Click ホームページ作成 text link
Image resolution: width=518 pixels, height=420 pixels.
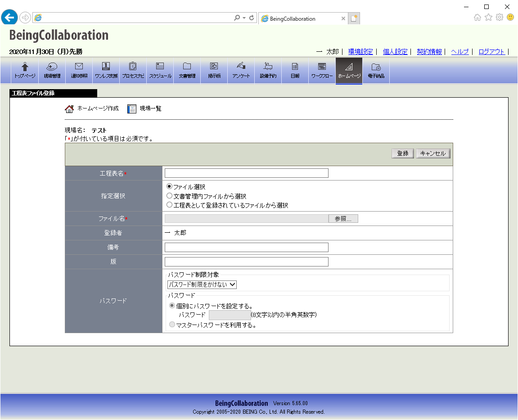(x=98, y=108)
